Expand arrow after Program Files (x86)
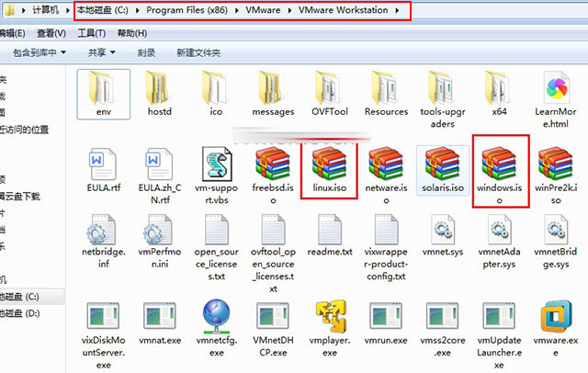The width and height of the screenshot is (588, 373). click(237, 10)
